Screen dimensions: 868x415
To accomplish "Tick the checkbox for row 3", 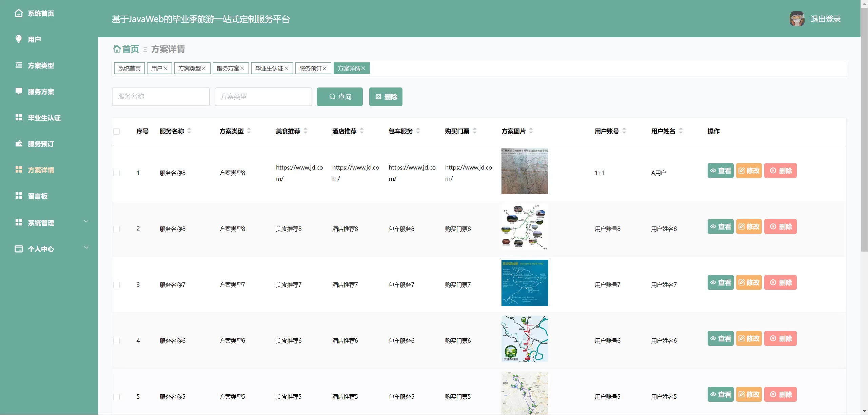I will pyautogui.click(x=117, y=285).
